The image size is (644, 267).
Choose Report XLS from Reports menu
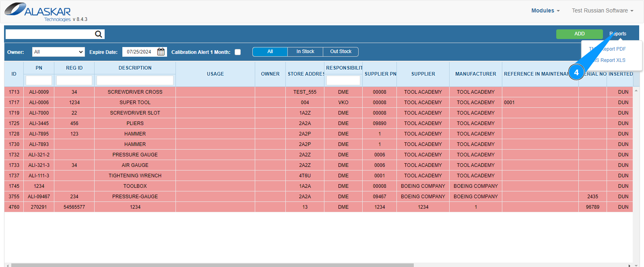pyautogui.click(x=610, y=60)
